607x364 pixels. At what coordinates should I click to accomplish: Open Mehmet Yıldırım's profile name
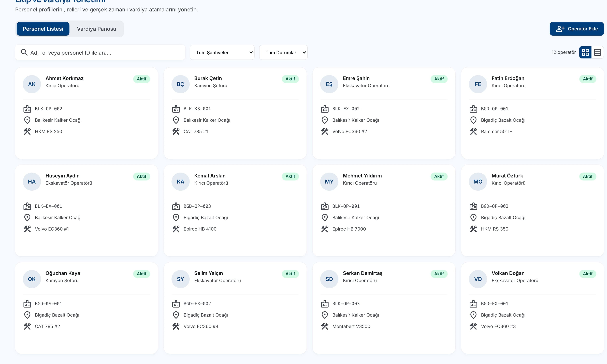pyautogui.click(x=362, y=176)
